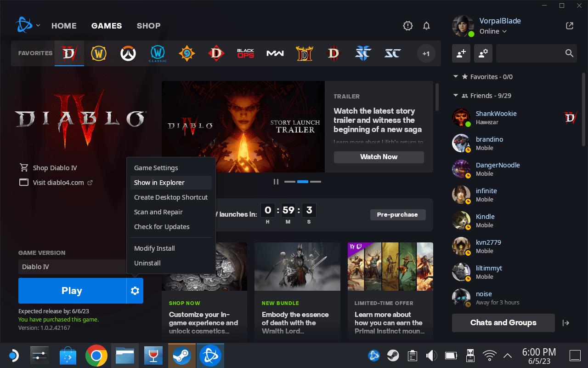Pause the carousel slideshow
Viewport: 588px width, 368px height.
coord(276,182)
